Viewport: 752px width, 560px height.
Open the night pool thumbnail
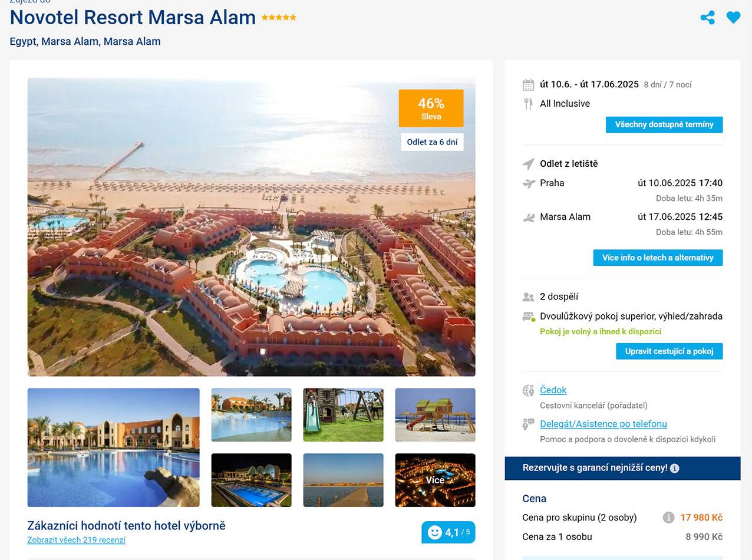point(251,480)
